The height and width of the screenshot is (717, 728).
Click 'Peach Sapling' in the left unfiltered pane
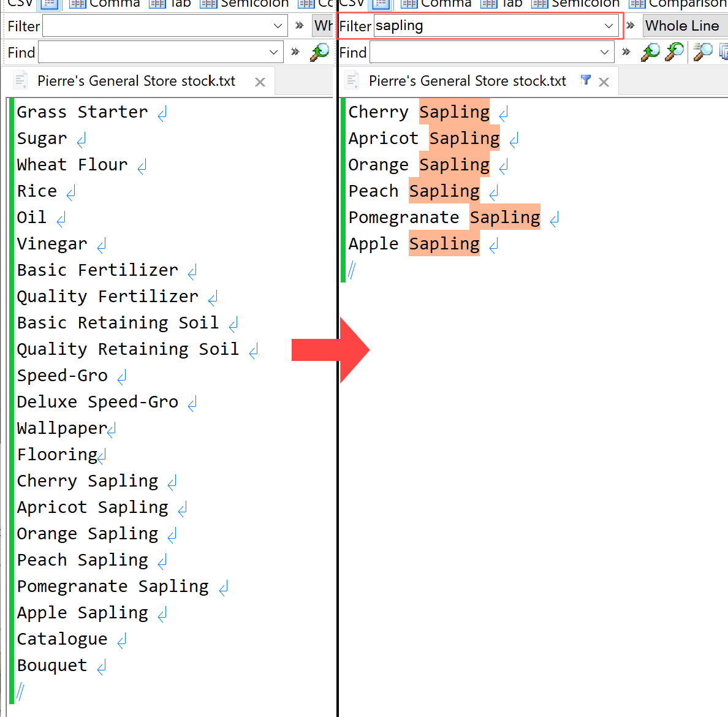(83, 561)
